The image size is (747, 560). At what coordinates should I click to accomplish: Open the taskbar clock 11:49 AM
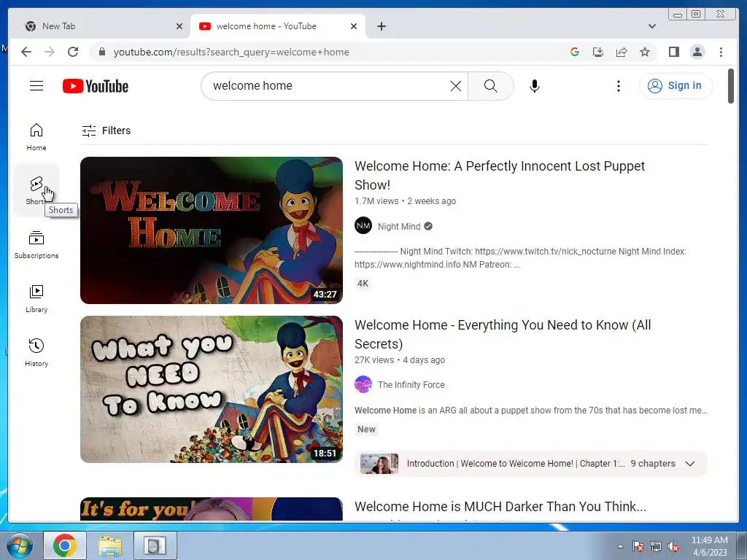[709, 546]
